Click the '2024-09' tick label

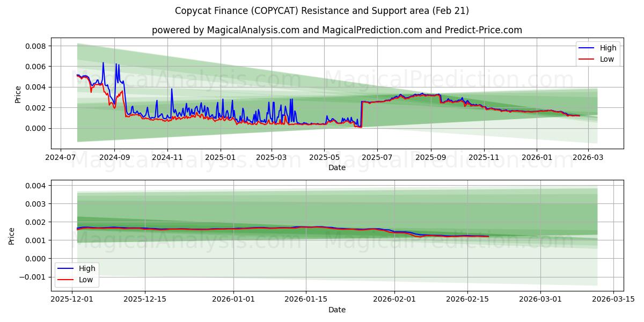pos(114,158)
